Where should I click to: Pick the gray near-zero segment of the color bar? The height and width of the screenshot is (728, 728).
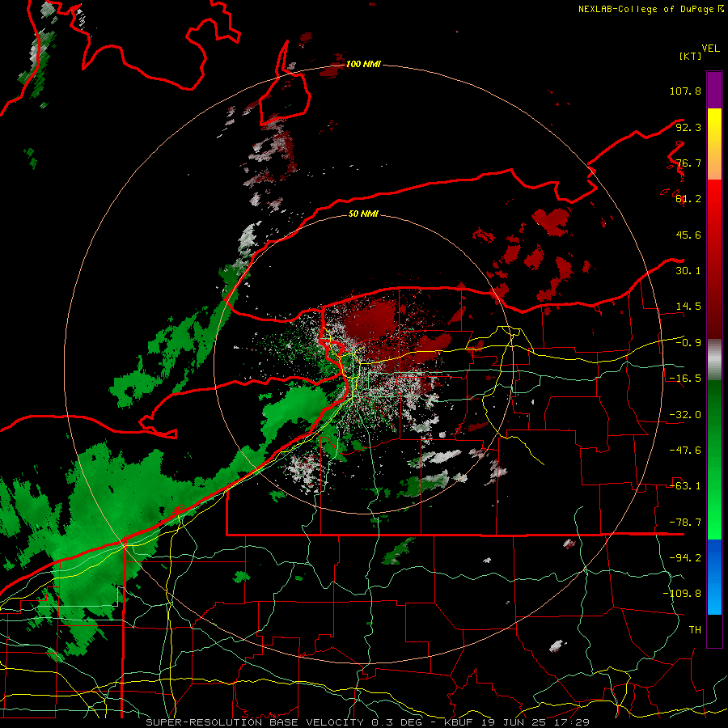coord(714,360)
